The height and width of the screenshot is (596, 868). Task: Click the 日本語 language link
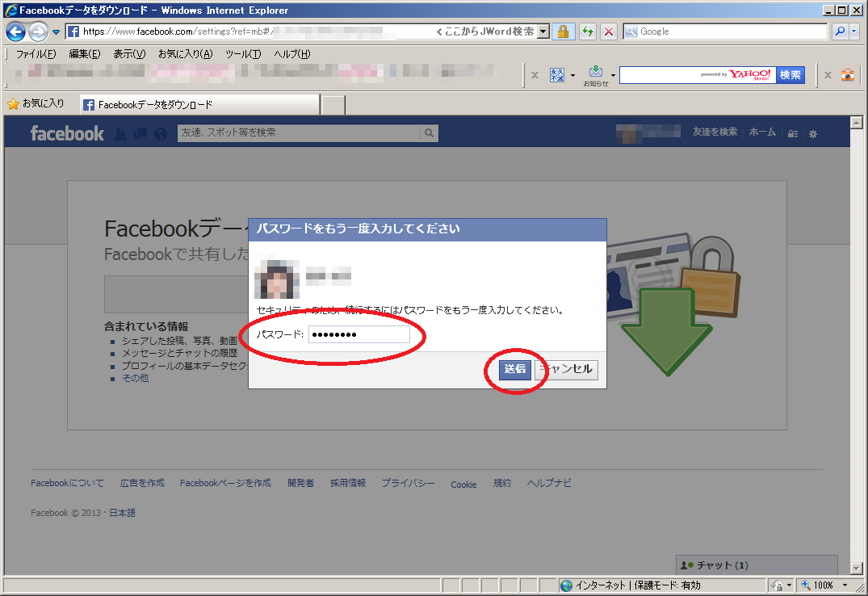[x=123, y=513]
